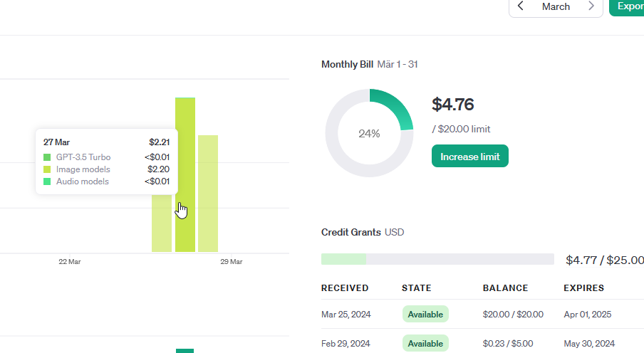Go to next month using right arrow

[x=591, y=6]
